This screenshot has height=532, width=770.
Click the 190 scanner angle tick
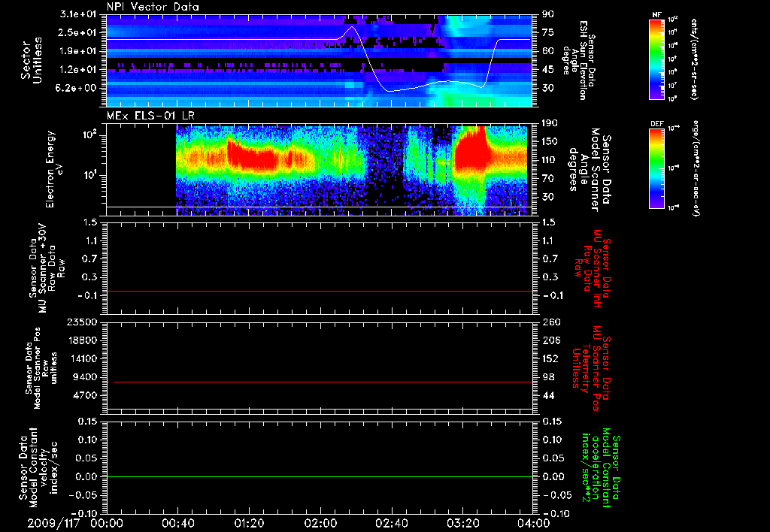(x=550, y=123)
